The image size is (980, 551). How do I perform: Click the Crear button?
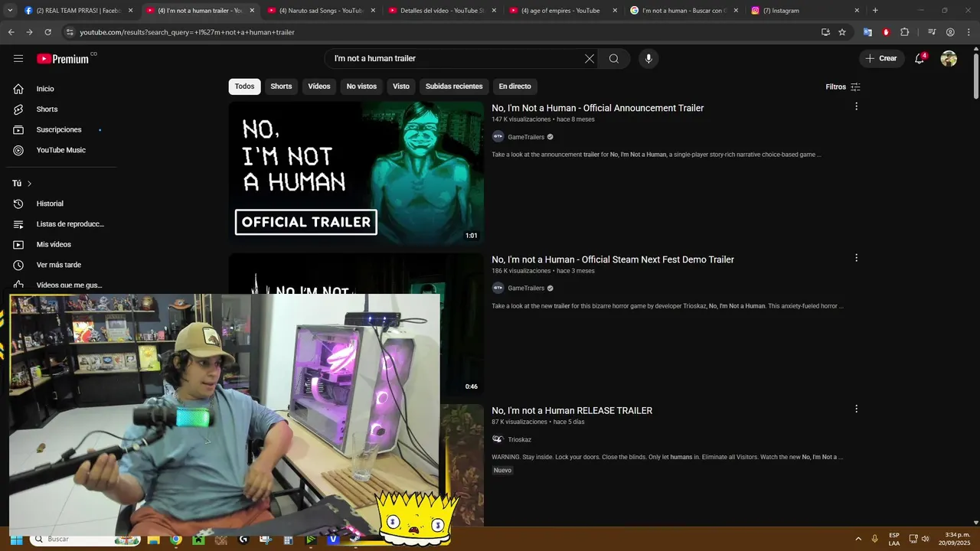880,58
